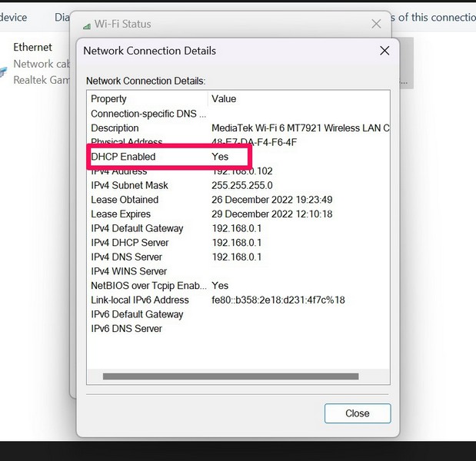Close Network Connection Details with the X

pos(384,51)
